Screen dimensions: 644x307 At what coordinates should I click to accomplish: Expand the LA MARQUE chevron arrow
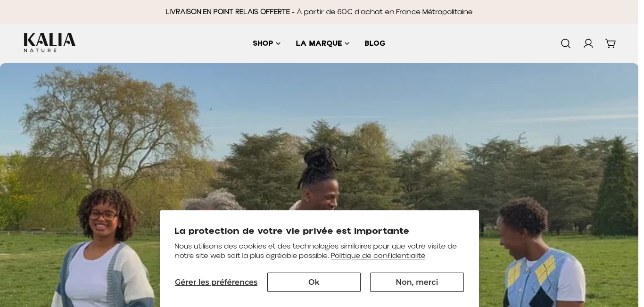(x=347, y=43)
